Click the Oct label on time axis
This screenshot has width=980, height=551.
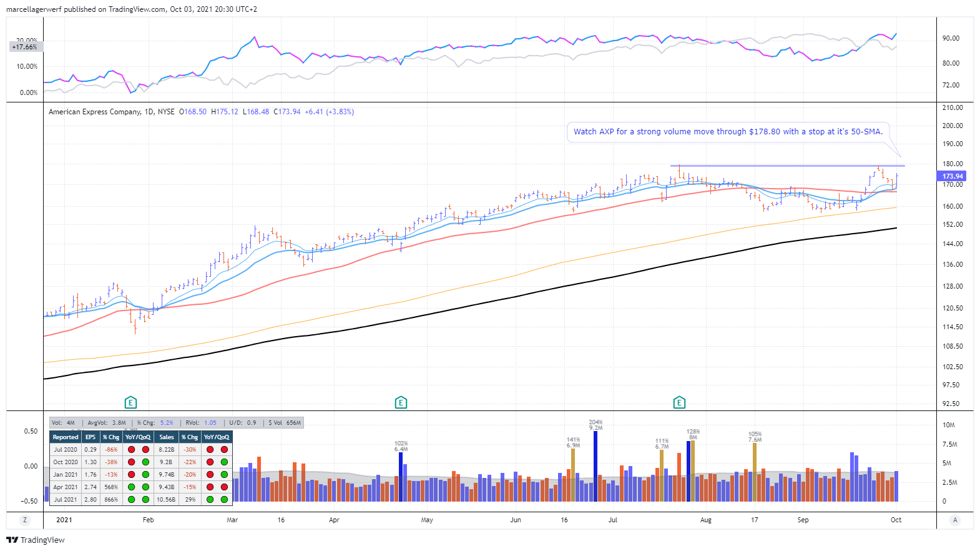pyautogui.click(x=896, y=520)
